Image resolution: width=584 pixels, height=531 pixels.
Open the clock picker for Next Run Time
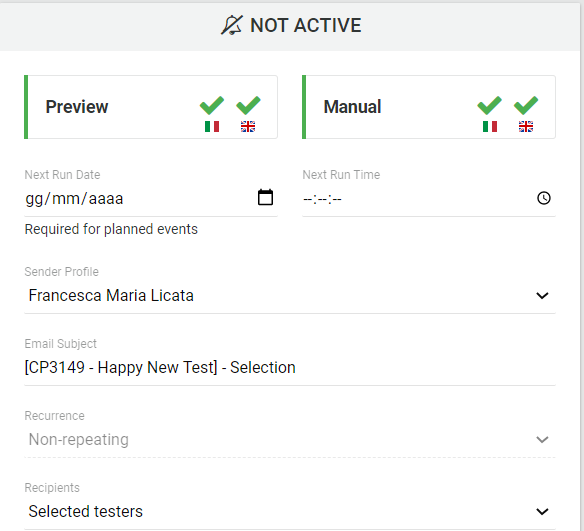tap(544, 198)
